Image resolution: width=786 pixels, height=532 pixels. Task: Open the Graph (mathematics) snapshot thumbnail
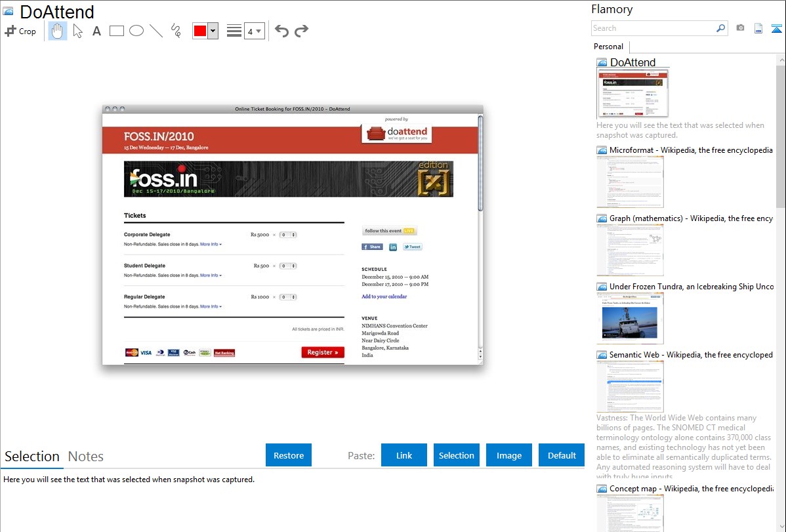630,250
